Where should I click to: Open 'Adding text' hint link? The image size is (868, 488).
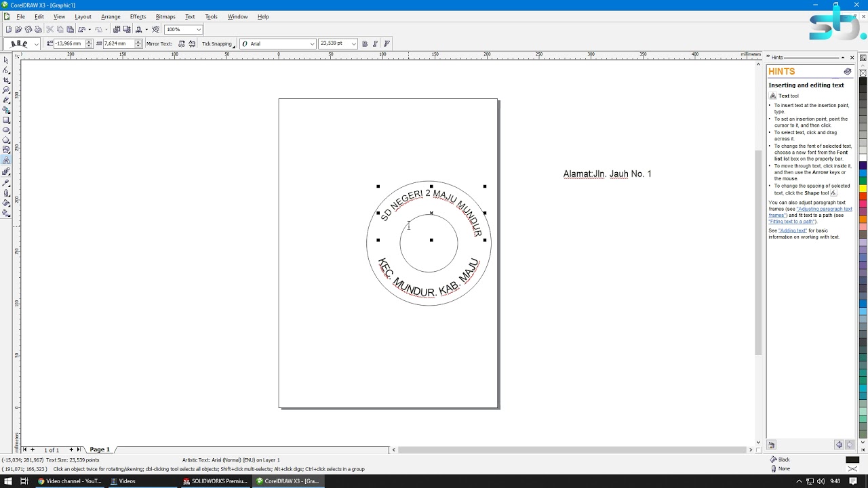793,230
